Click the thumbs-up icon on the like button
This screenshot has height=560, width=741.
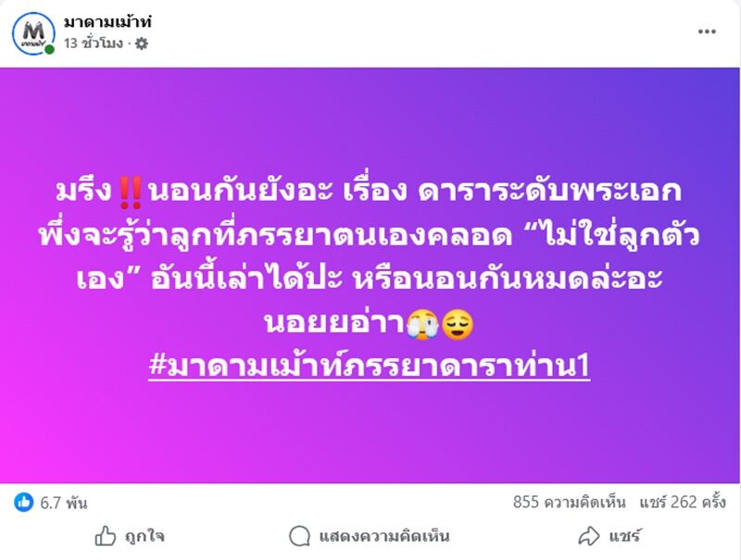pos(106,536)
